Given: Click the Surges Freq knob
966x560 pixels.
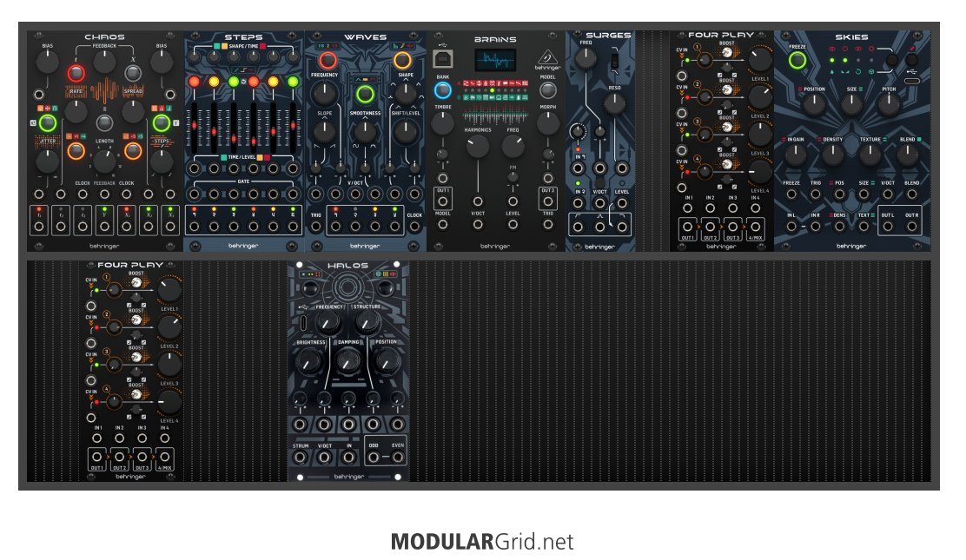Looking at the screenshot, I should 586,58.
